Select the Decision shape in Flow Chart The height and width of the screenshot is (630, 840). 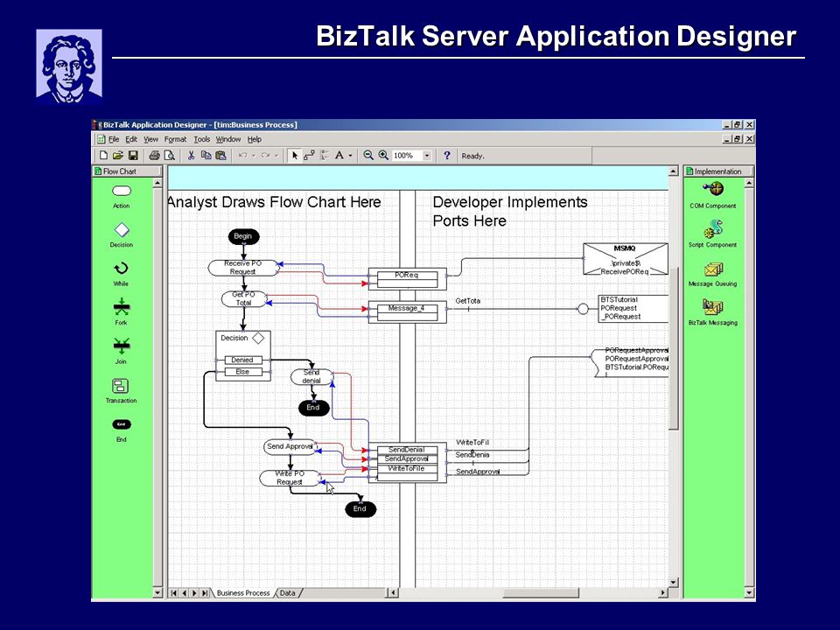pyautogui.click(x=122, y=234)
